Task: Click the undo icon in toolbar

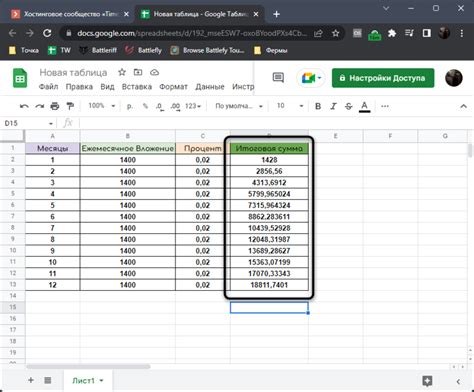Action: click(24, 106)
